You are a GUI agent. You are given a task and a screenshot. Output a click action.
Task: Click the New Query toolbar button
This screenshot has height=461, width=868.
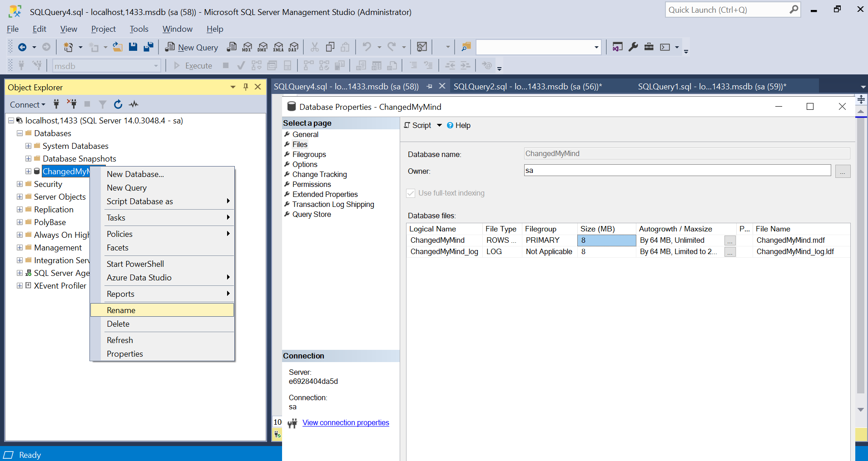[x=192, y=47]
